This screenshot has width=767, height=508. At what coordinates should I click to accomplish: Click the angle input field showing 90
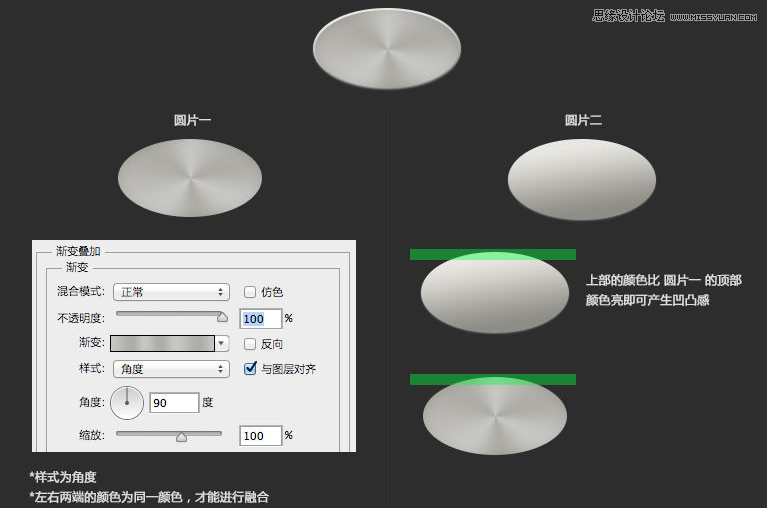(x=174, y=403)
